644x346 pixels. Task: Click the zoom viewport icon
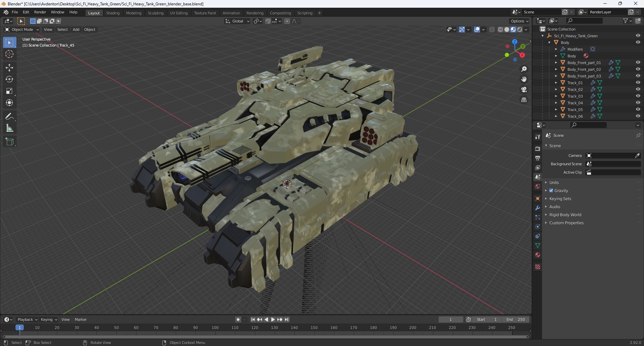[x=524, y=69]
